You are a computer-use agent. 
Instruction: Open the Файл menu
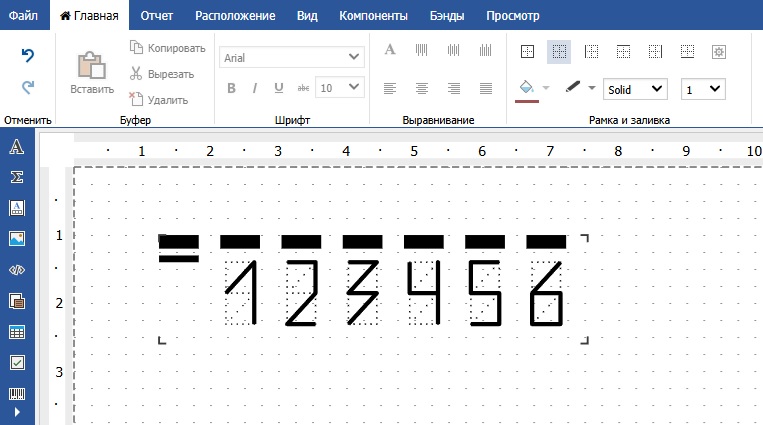23,16
